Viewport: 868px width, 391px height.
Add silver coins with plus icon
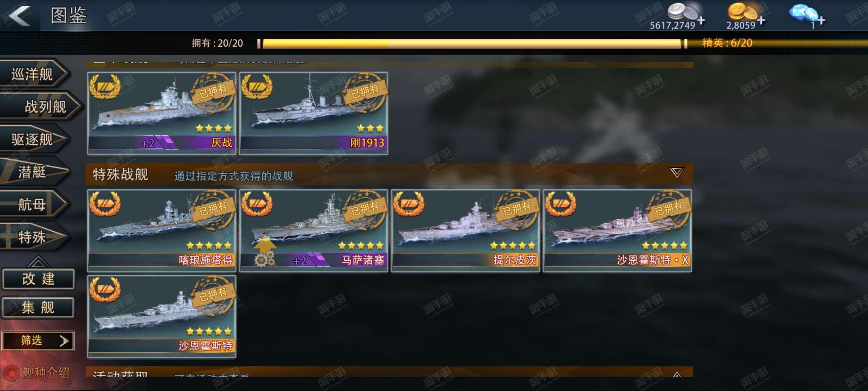point(701,20)
